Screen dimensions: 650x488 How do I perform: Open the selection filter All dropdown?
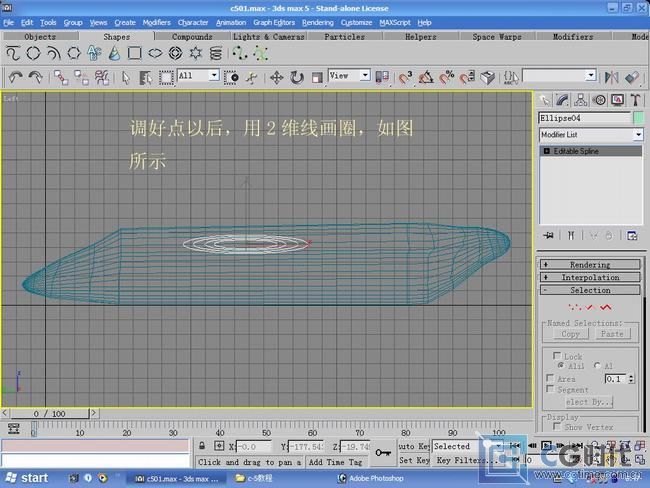coord(198,75)
